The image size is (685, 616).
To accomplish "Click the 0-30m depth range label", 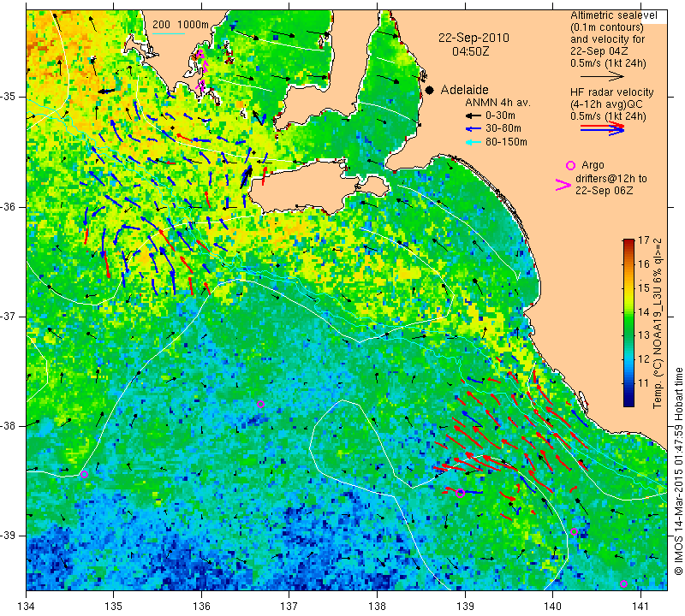I will 500,115.
